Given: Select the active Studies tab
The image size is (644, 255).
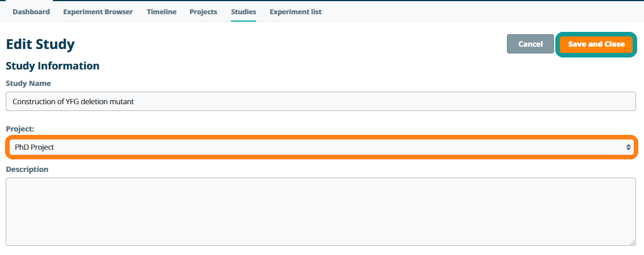Looking at the screenshot, I should coord(243,12).
